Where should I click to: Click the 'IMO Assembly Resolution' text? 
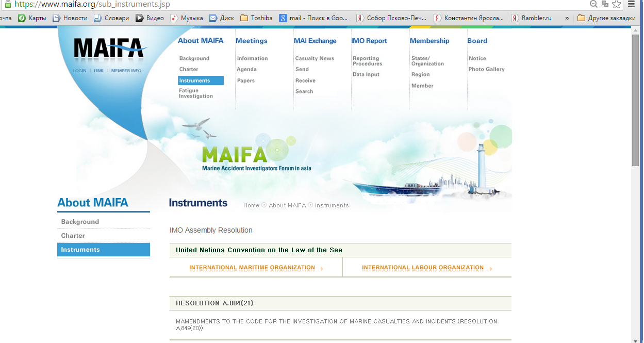(211, 230)
